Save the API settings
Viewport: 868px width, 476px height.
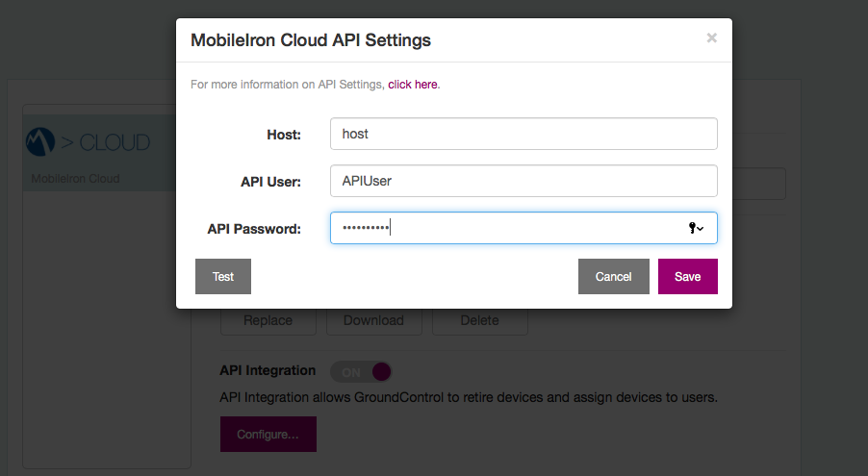coord(687,276)
